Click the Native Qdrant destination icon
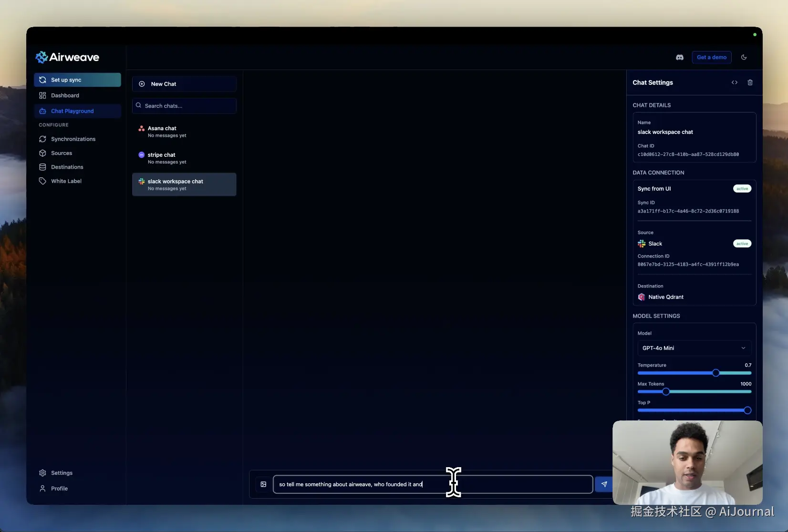 click(642, 297)
